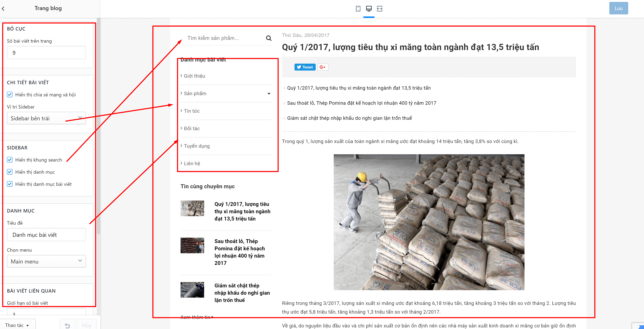
Task: Uncheck Hiển thị chia sẻ mạng xã hội
Action: (x=10, y=94)
